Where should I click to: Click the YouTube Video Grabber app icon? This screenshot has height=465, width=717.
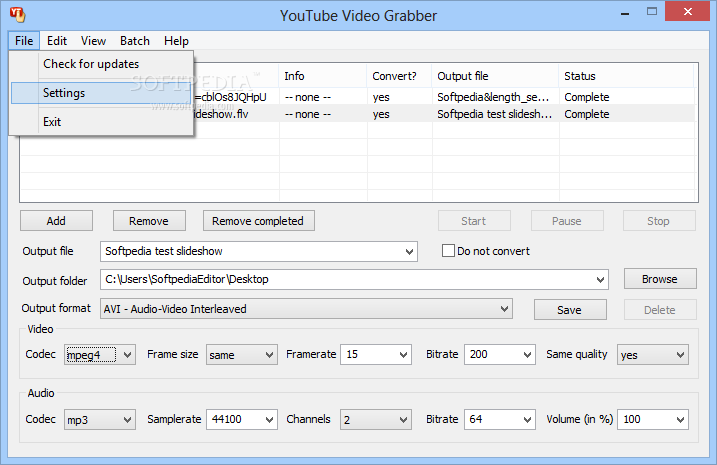pos(17,15)
